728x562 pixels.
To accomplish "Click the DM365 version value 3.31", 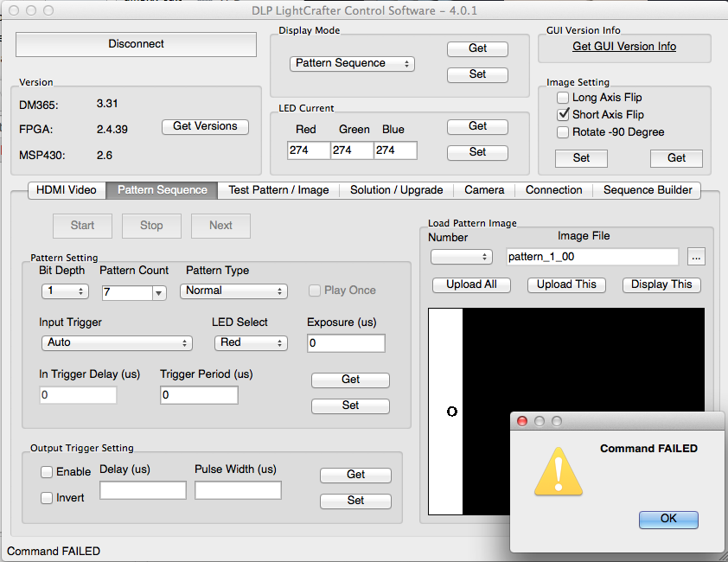I will [107, 104].
